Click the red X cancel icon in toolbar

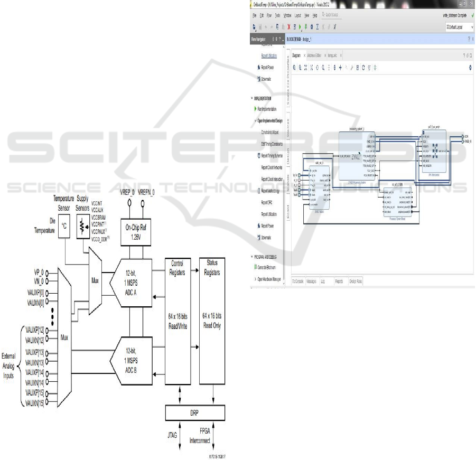[x=288, y=27]
